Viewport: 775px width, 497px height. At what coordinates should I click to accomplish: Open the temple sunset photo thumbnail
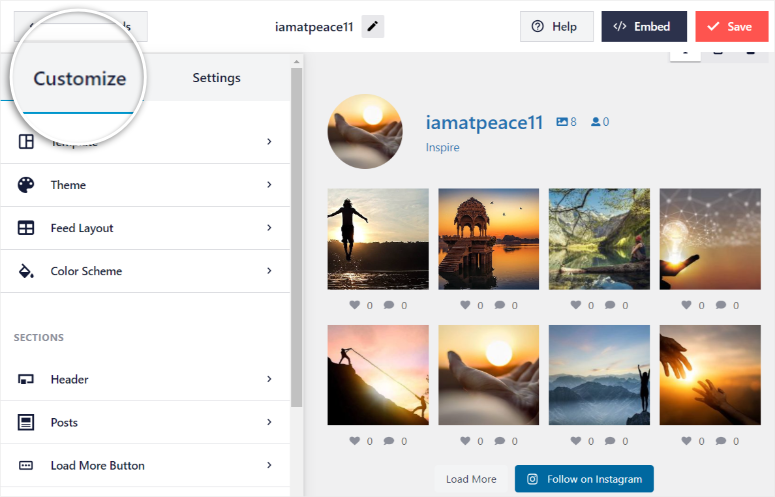tap(489, 239)
